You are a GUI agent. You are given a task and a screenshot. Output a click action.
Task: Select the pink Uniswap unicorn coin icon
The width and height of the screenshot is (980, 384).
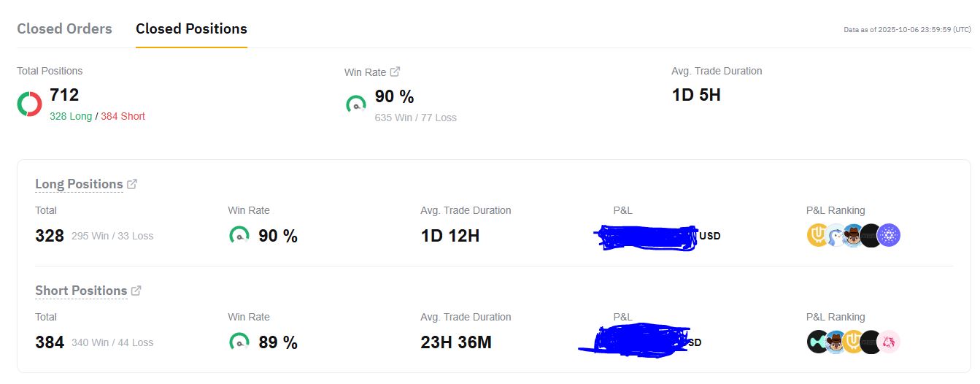(889, 342)
